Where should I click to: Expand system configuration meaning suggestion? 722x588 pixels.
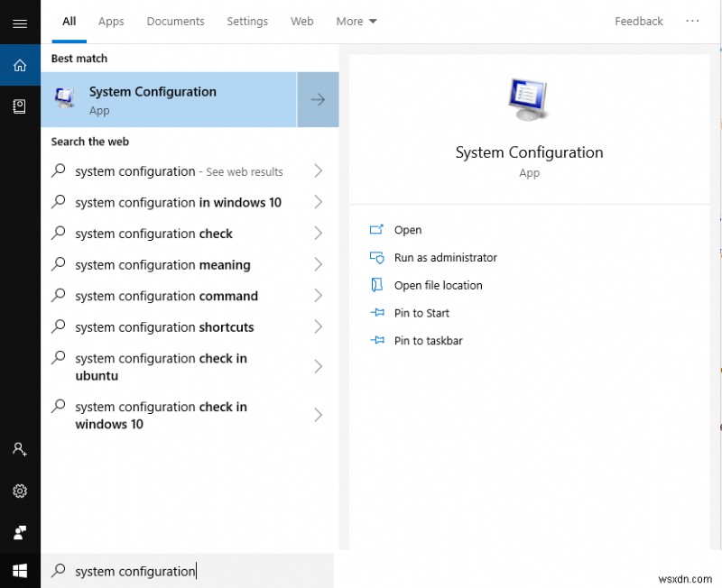coord(318,264)
